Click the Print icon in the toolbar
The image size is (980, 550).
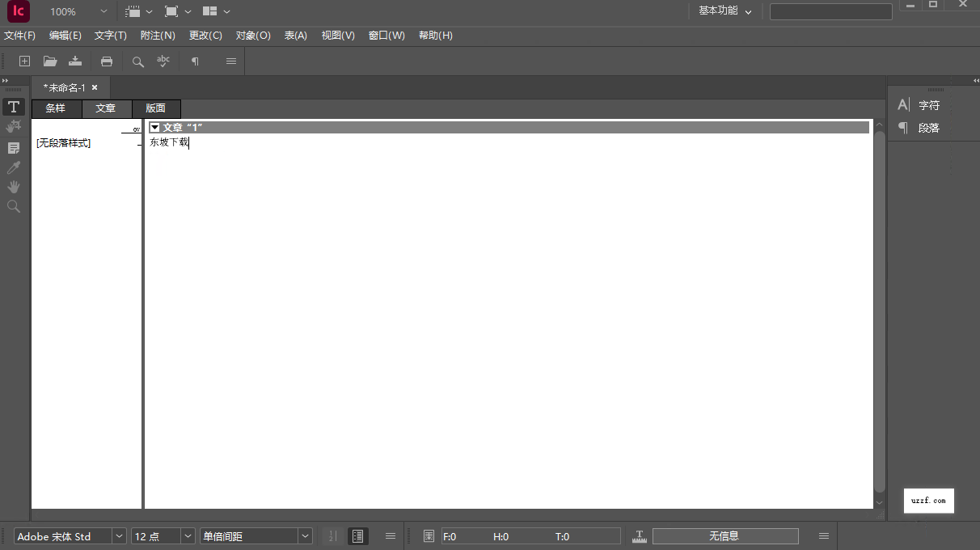106,61
